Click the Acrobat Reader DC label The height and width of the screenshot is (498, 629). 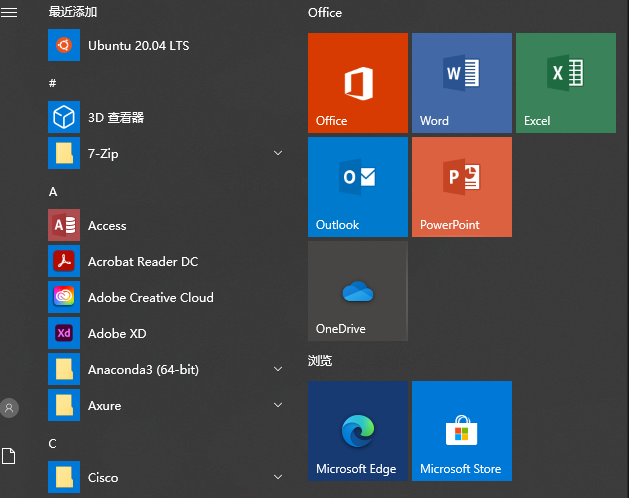tap(143, 262)
